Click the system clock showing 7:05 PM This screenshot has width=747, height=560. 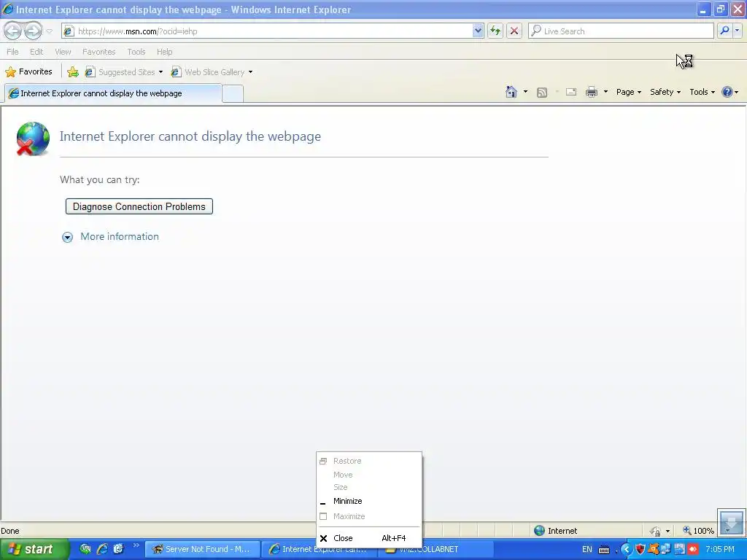click(720, 549)
